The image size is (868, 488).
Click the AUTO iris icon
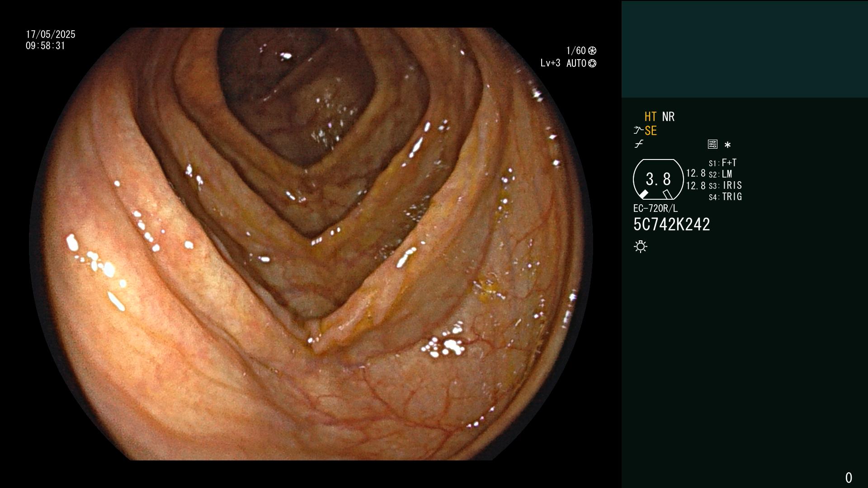coord(592,63)
